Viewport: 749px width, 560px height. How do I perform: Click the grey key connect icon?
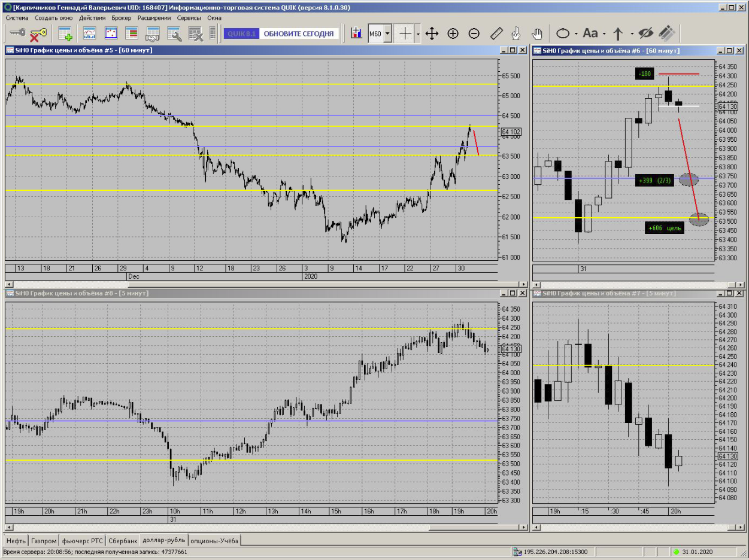(x=17, y=34)
